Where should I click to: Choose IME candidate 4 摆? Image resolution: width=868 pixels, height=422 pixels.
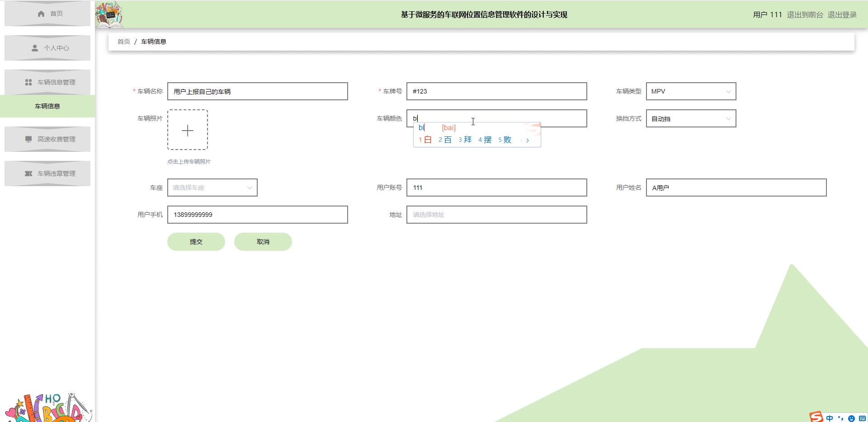tap(485, 140)
